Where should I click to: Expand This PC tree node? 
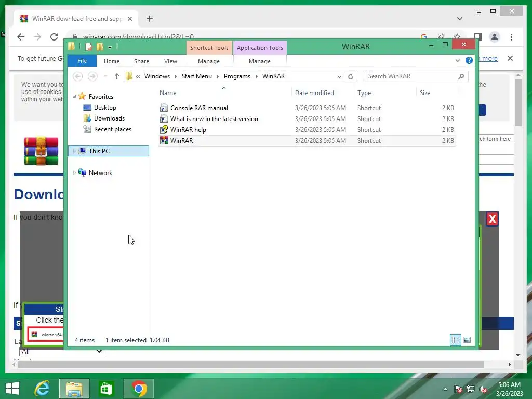tap(74, 151)
